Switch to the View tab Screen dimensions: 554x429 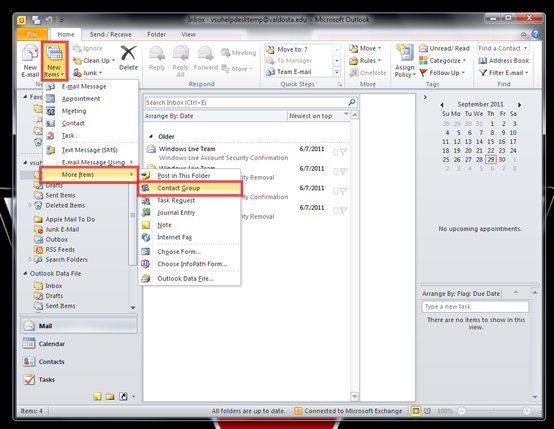188,34
